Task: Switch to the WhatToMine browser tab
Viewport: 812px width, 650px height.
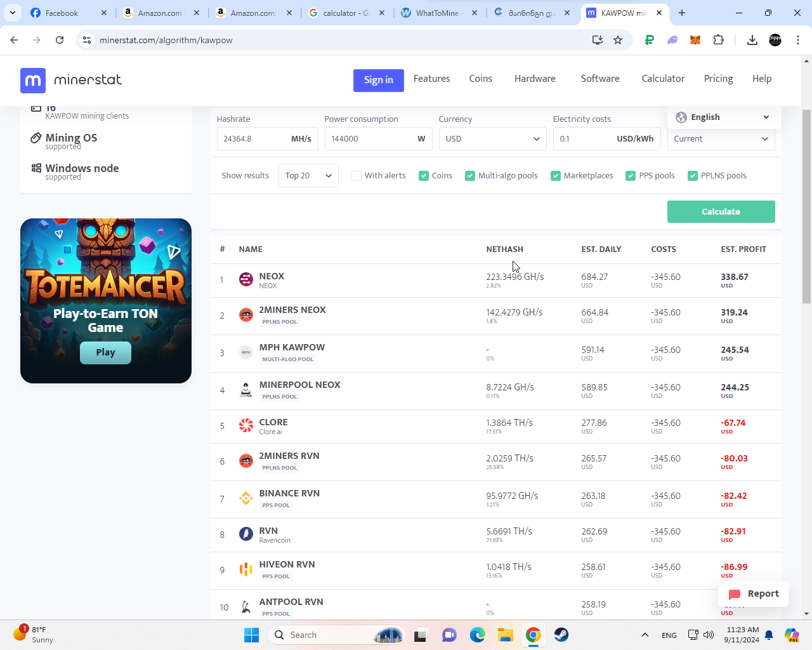Action: 439,13
